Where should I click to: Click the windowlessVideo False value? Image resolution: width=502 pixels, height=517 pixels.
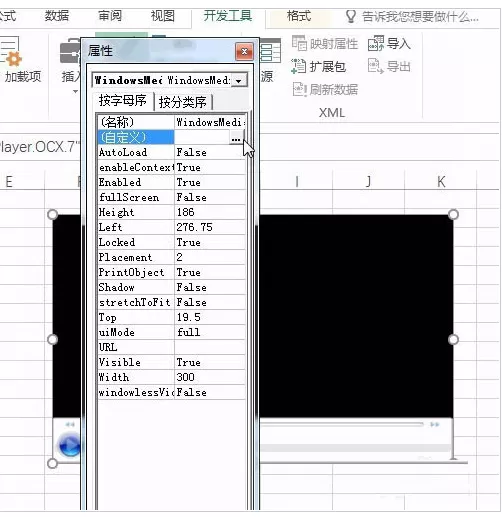[x=210, y=392]
